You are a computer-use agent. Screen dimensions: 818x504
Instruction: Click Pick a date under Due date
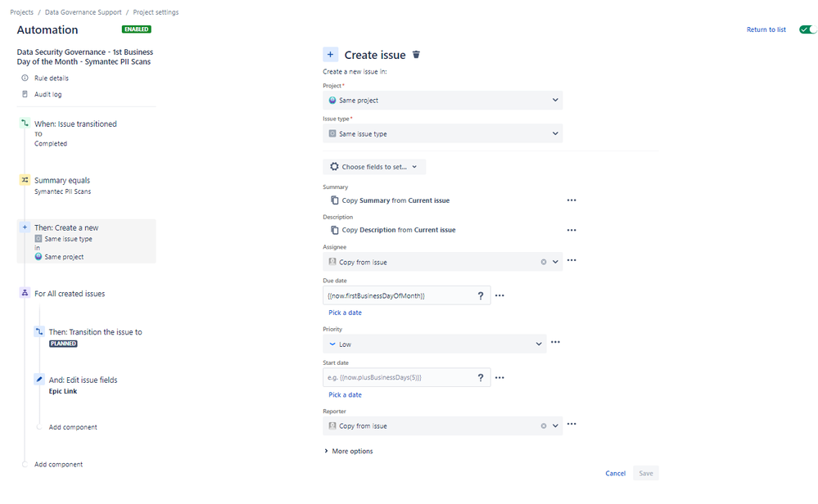(345, 313)
